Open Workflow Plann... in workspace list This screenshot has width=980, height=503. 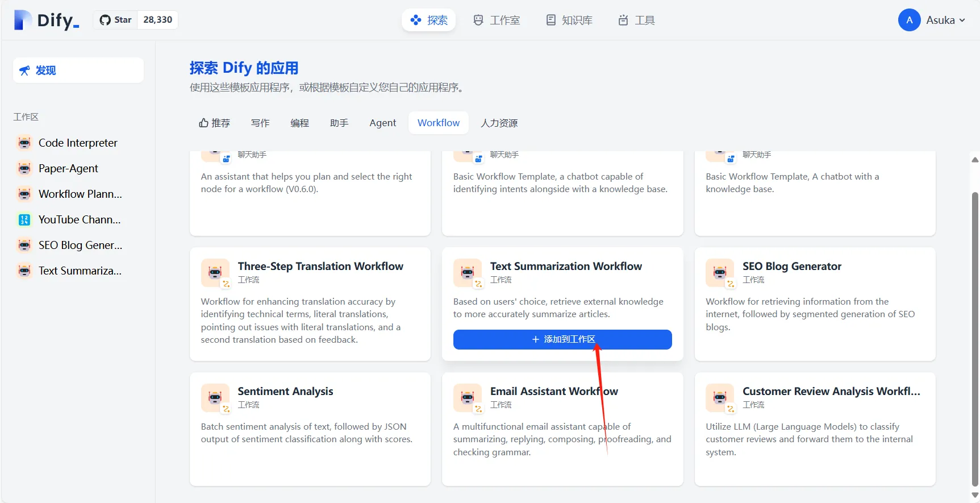[78, 194]
